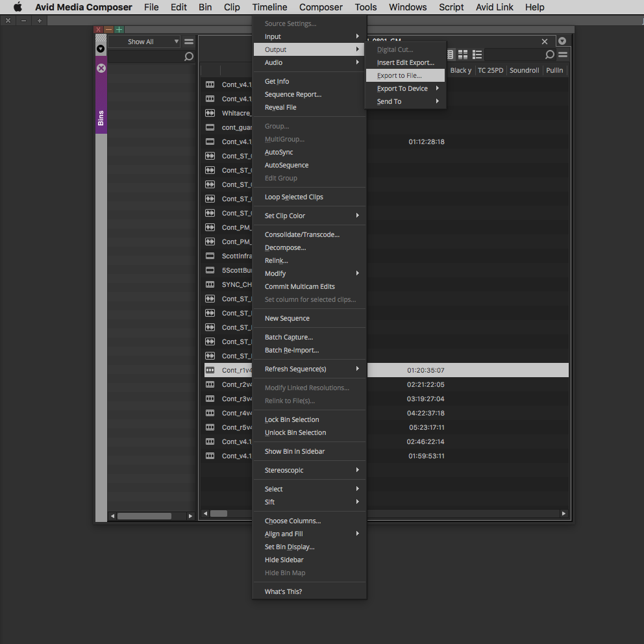The image size is (644, 644).
Task: Open the Show All dropdown in sidebar
Action: click(144, 42)
